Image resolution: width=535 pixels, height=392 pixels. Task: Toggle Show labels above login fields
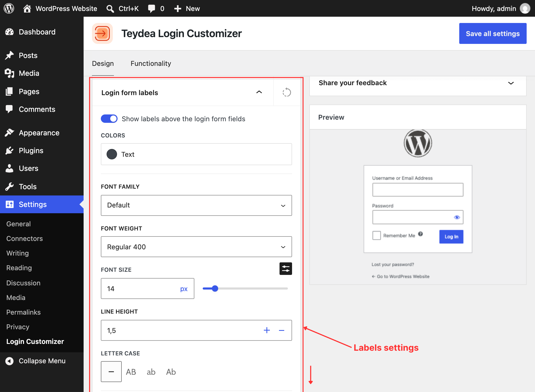[109, 119]
